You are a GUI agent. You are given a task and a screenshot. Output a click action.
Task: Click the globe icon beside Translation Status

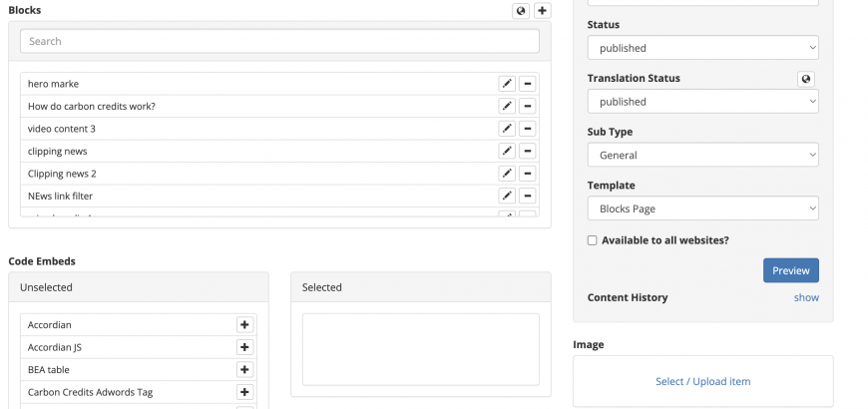(x=806, y=79)
